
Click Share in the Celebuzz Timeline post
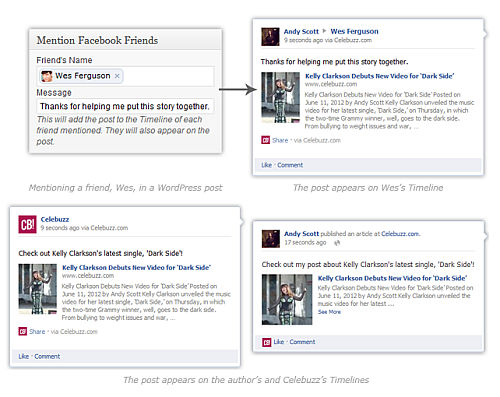point(37,332)
